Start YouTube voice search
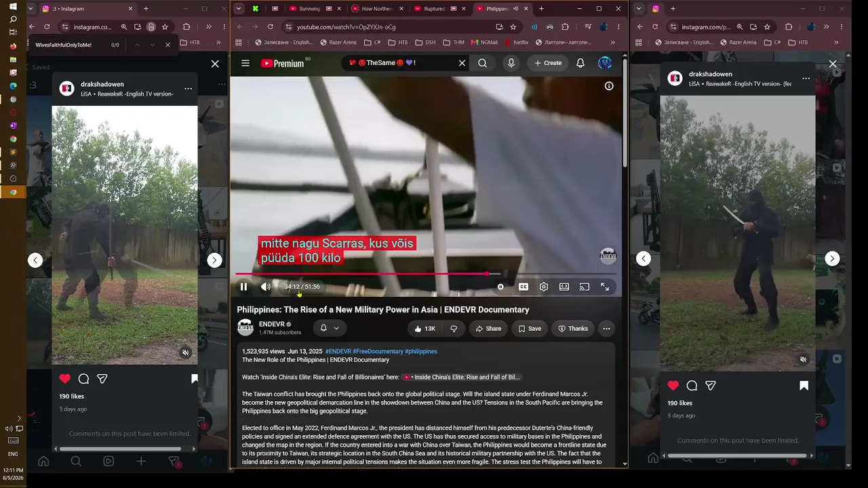 (511, 63)
